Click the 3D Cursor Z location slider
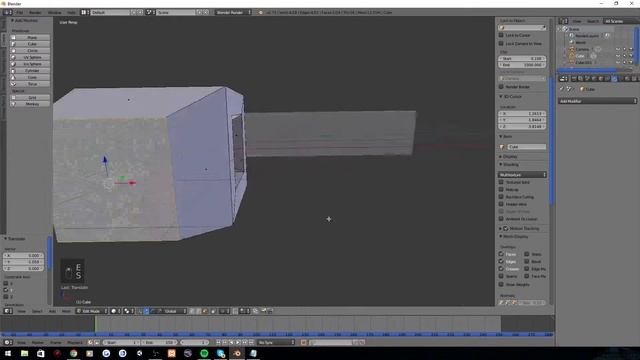640x360 pixels. pyautogui.click(x=522, y=127)
